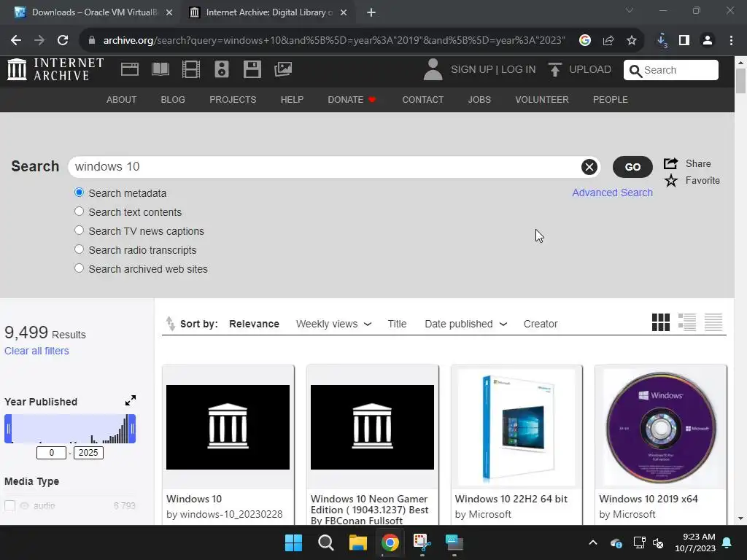The height and width of the screenshot is (560, 747).
Task: Toggle sort direction arrows icon
Action: [x=170, y=323]
